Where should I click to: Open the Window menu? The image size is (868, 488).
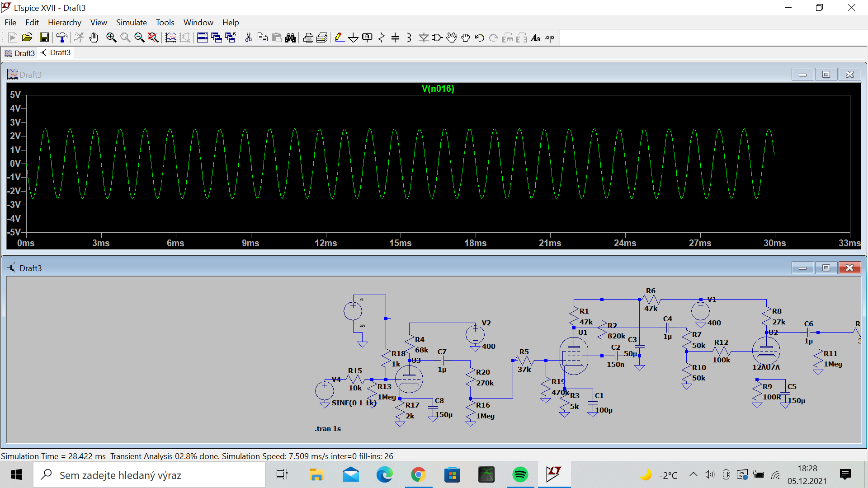[198, 23]
